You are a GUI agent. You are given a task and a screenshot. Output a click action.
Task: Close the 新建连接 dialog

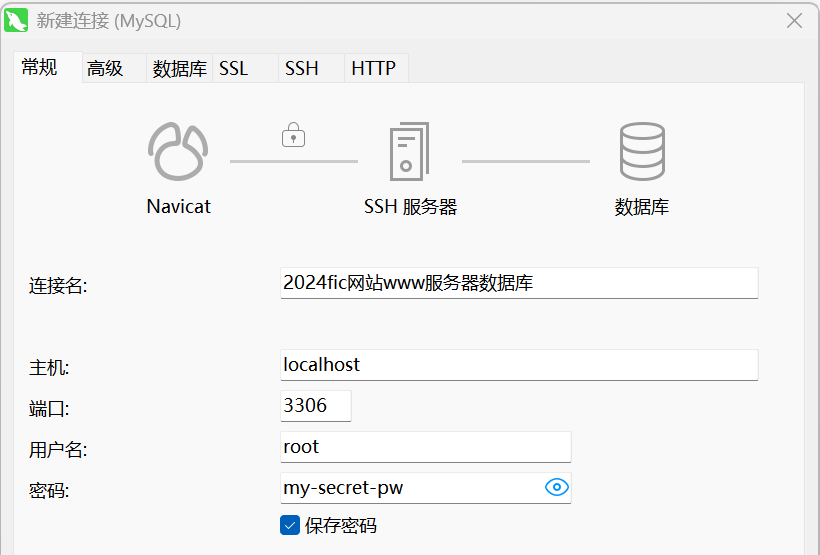(794, 21)
